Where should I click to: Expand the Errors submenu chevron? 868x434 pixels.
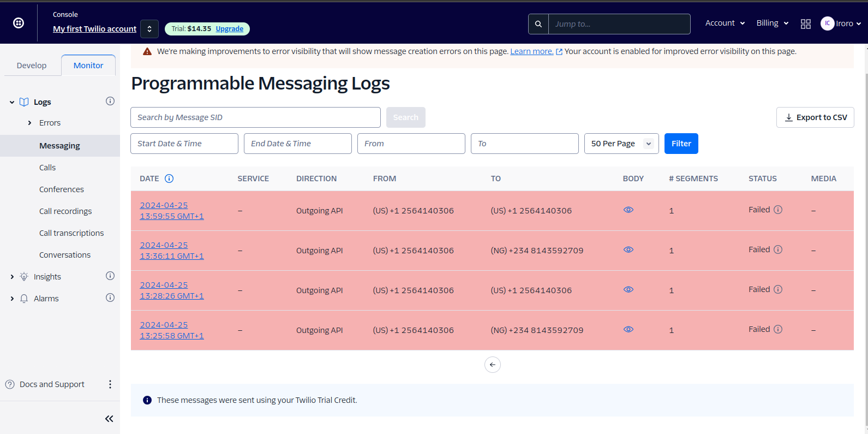[29, 123]
